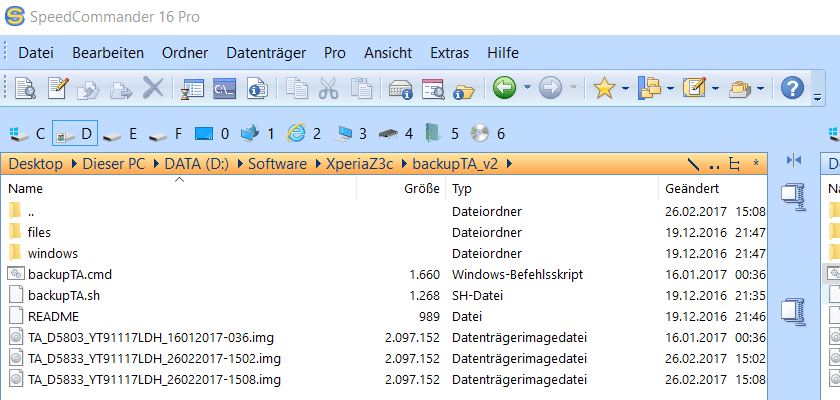Click the Cut scissors icon
This screenshot has height=400, width=840.
[x=328, y=88]
